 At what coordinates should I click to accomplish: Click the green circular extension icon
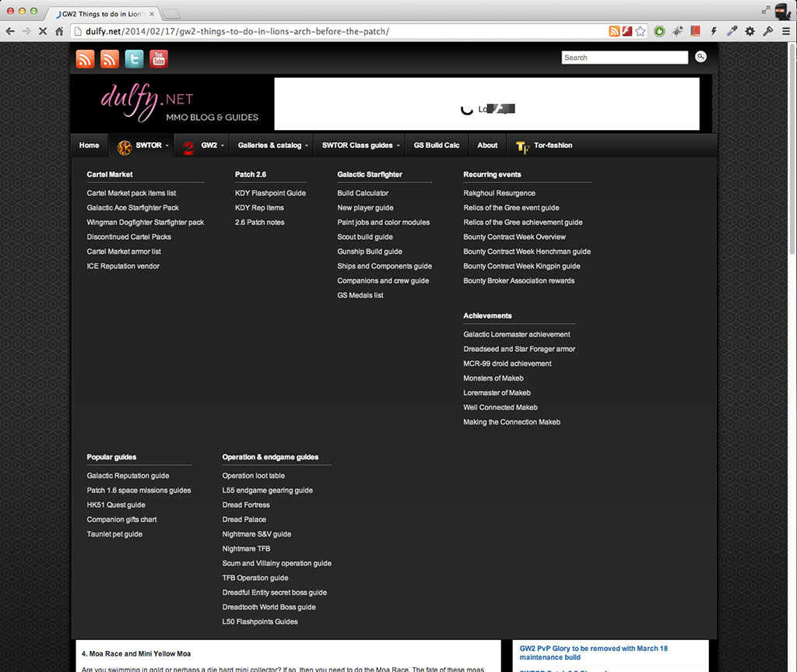coord(659,32)
